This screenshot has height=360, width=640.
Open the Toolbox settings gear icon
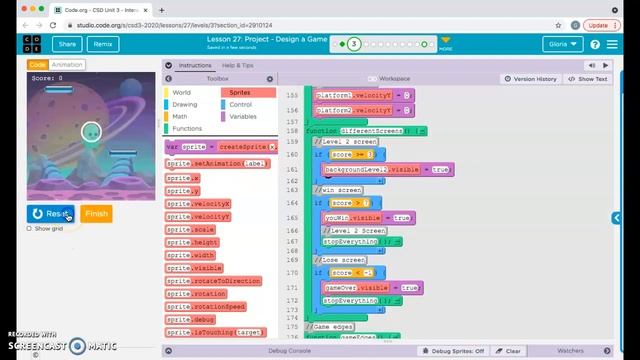tap(270, 79)
